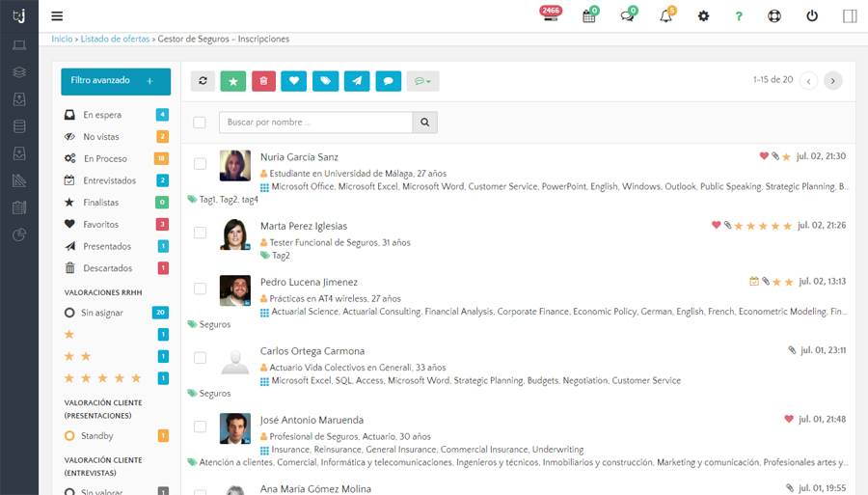868x495 pixels.
Task: Select checkbox for Nuria García Sanz
Action: coord(200,164)
